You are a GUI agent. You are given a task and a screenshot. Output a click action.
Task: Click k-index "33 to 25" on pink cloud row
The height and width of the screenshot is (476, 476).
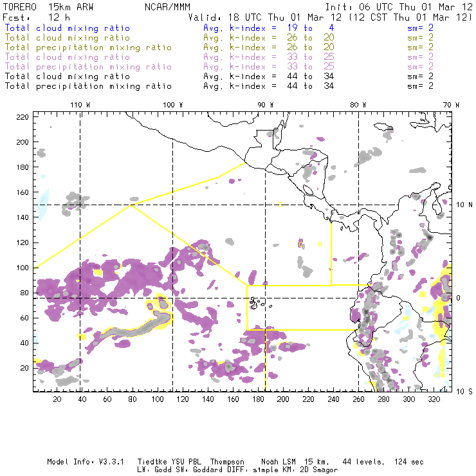311,57
